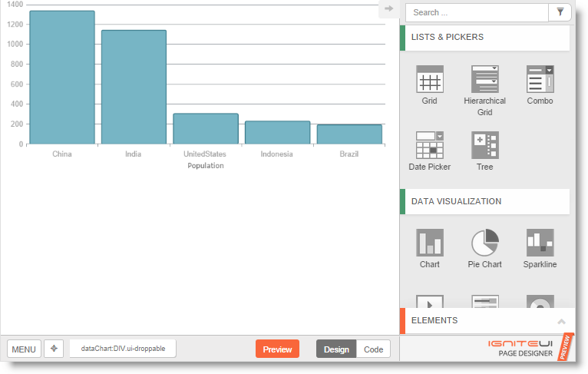Switch to Code view

click(373, 349)
